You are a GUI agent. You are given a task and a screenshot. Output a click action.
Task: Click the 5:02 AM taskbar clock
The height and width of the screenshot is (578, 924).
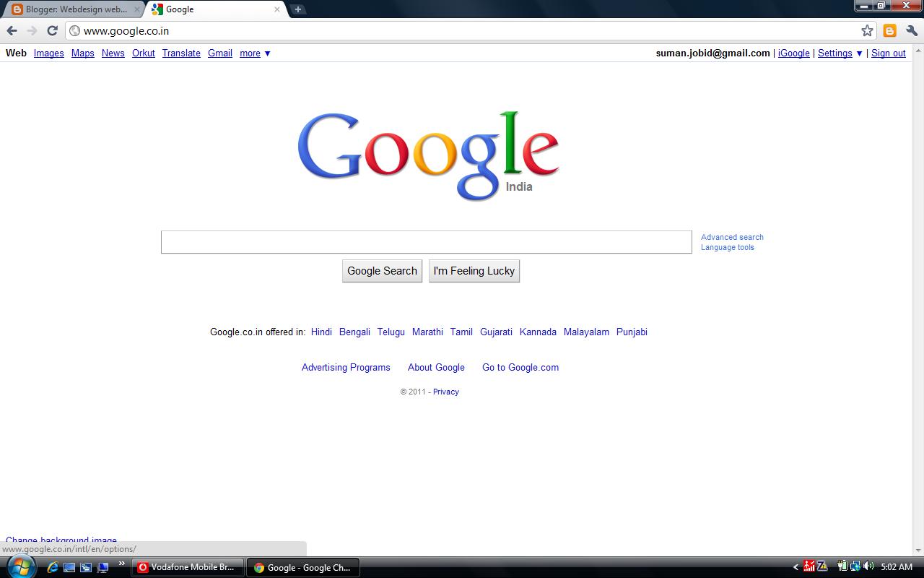[x=897, y=567]
